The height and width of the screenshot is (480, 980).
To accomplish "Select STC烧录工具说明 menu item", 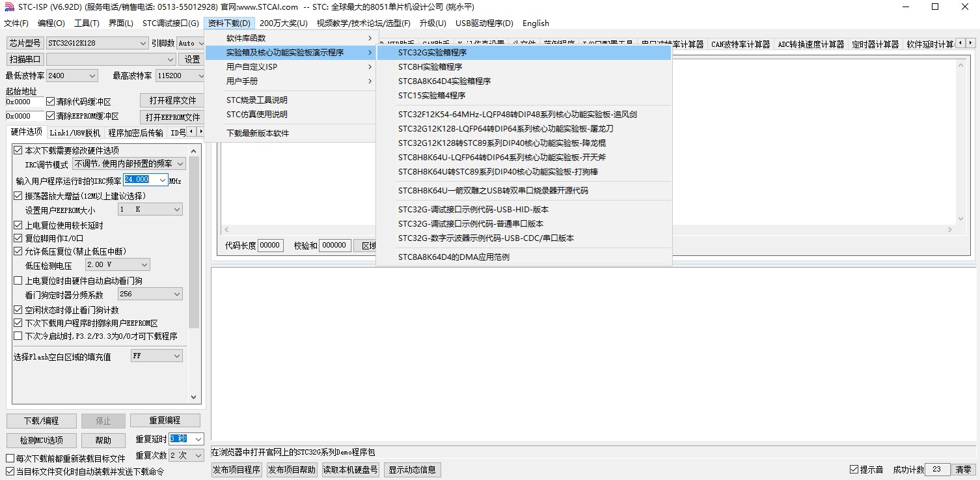I will pos(290,100).
